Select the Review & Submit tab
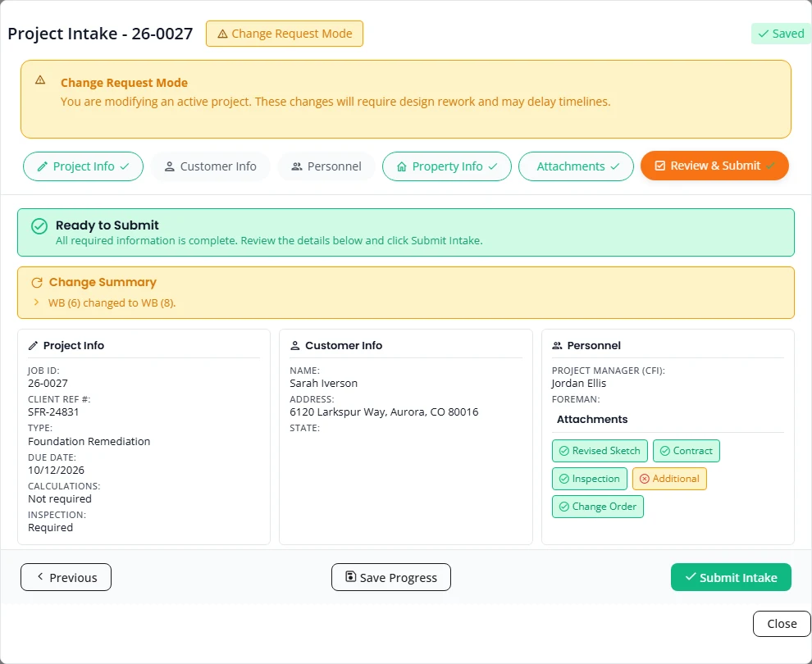This screenshot has height=664, width=812. pos(714,166)
